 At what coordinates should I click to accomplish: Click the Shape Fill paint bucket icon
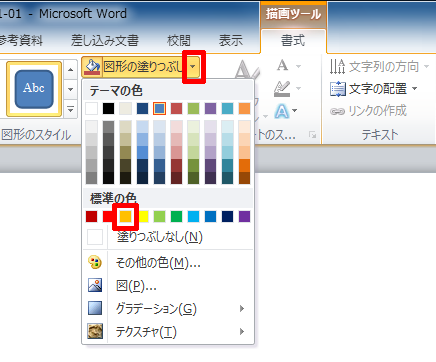click(x=92, y=67)
